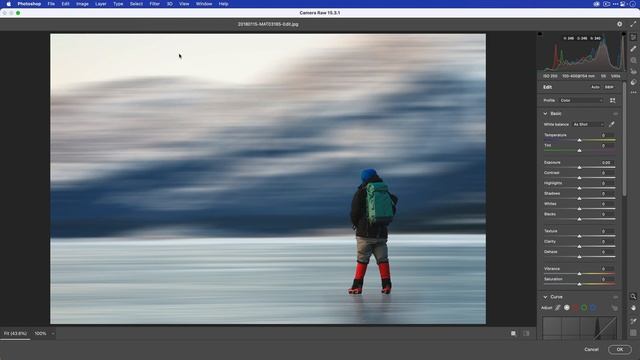Click the Saturation slider handle
Image resolution: width=640 pixels, height=360 pixels.
[x=579, y=284]
